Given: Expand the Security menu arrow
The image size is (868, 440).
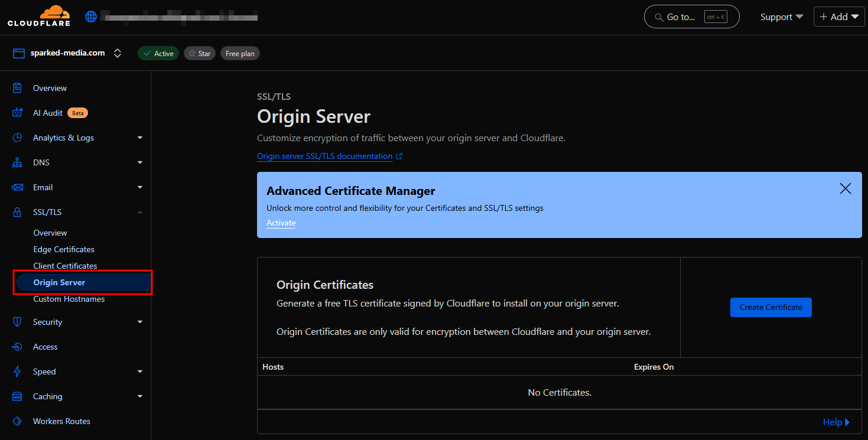Looking at the screenshot, I should [140, 322].
